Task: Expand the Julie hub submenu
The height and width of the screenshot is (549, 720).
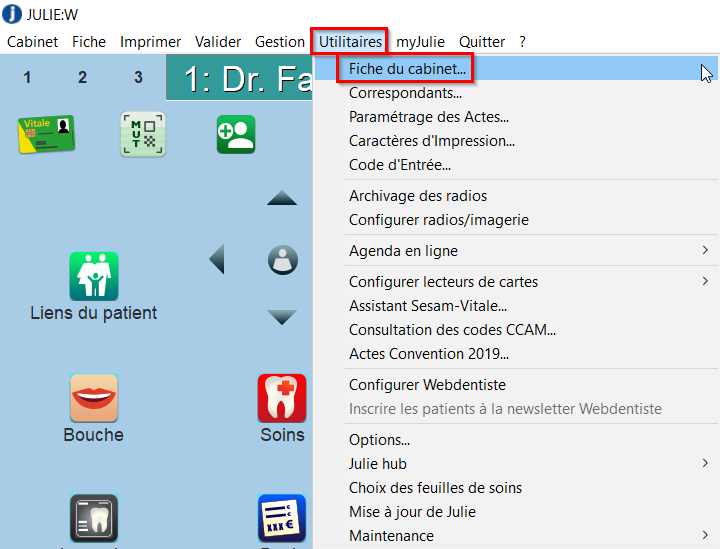Action: [515, 464]
